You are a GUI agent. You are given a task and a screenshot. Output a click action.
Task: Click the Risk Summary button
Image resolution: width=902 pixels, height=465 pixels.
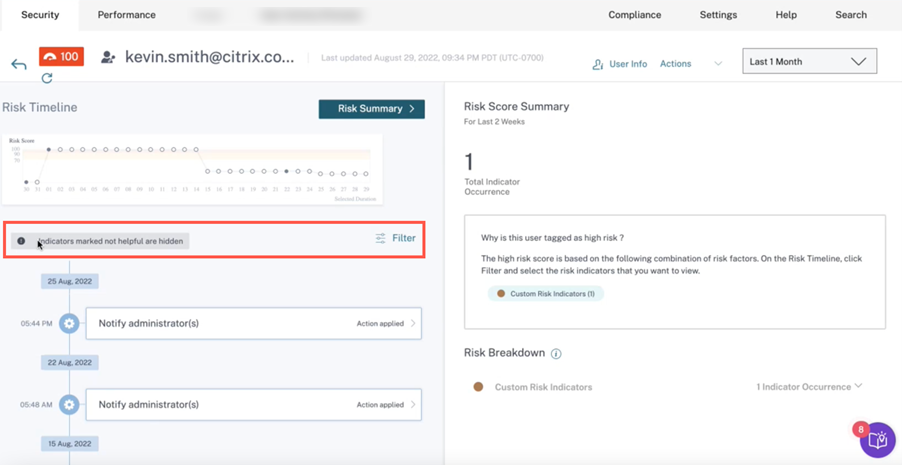[371, 109]
